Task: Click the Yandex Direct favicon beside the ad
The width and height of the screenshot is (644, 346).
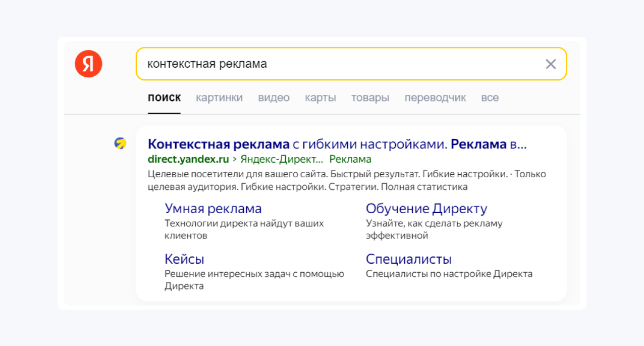Action: click(120, 143)
